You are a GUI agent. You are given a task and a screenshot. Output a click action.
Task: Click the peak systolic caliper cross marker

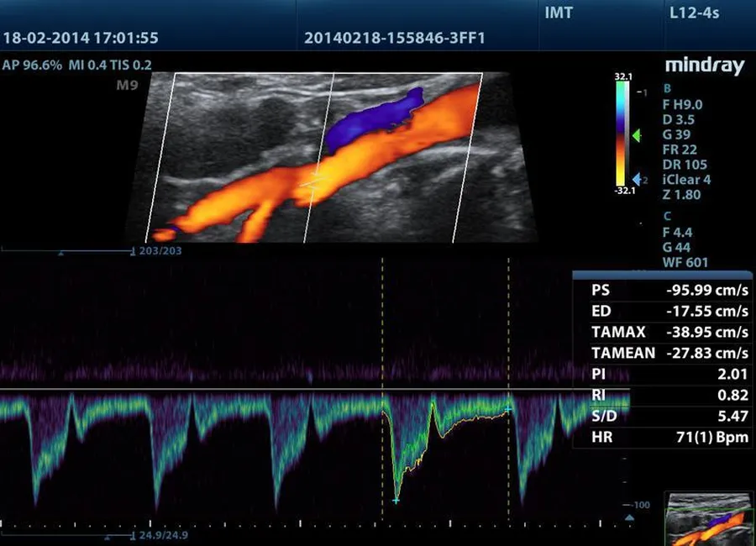396,500
